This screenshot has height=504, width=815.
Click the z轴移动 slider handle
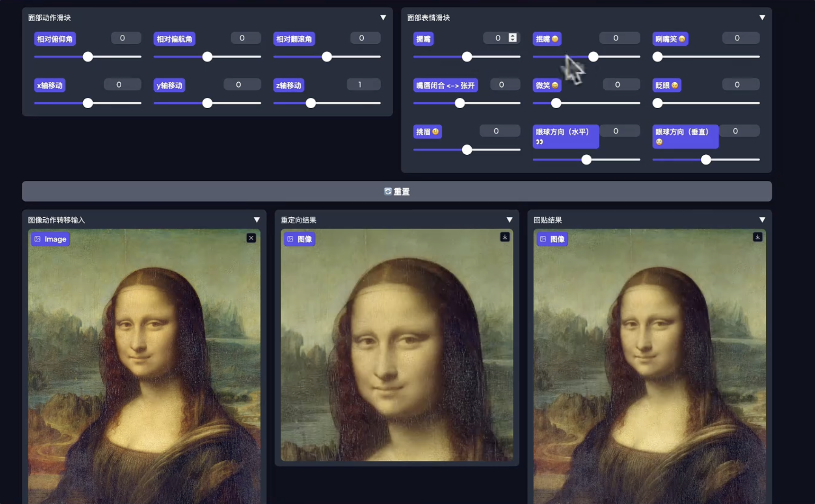311,103
